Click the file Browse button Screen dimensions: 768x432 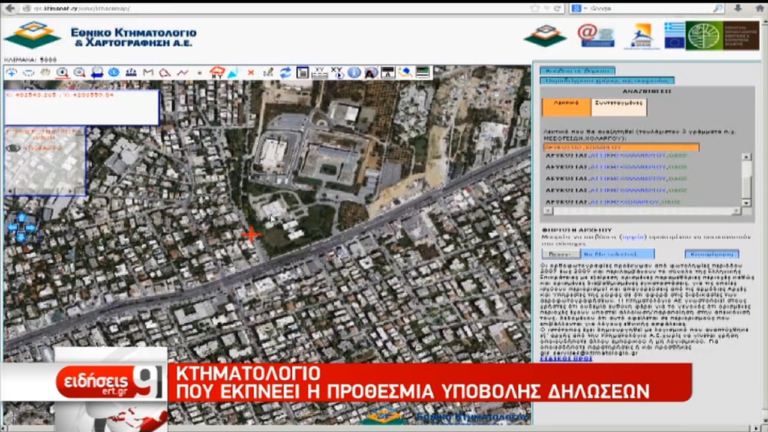point(561,254)
